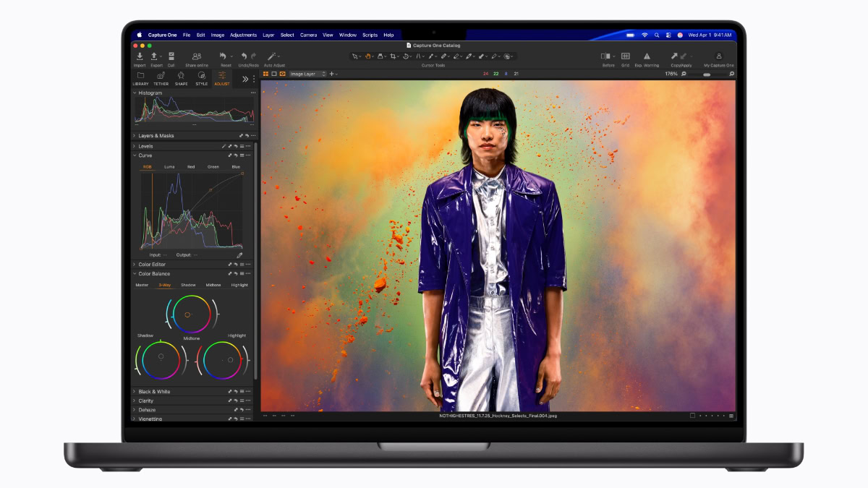
Task: Select the Import icon in the toolbar
Action: pyautogui.click(x=140, y=56)
